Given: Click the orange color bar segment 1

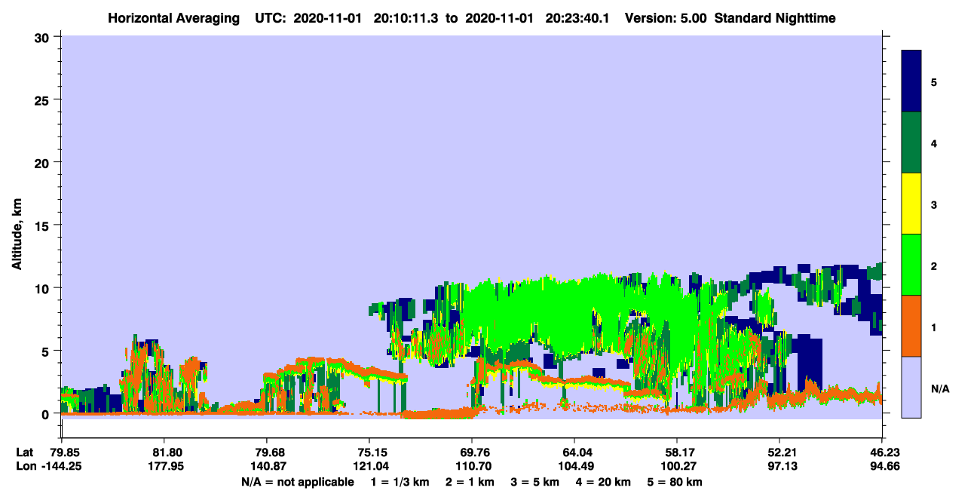Looking at the screenshot, I should (911, 326).
